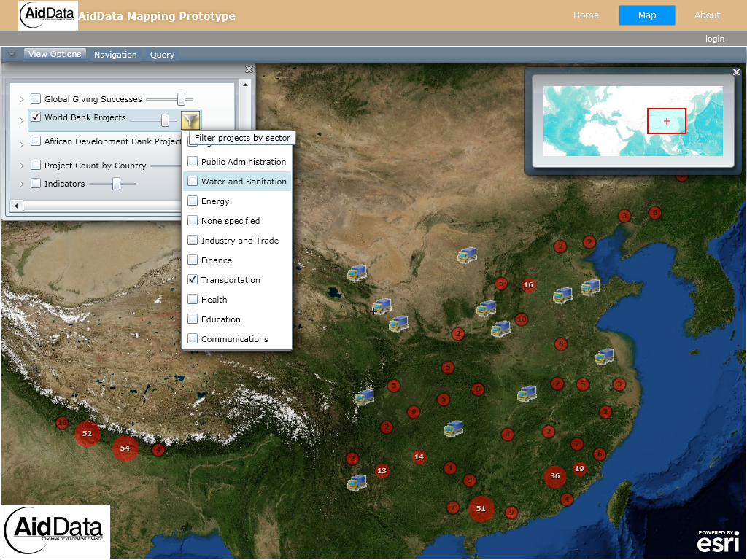Click the cluster marker labeled 4 near 54
Viewport: 747px width, 560px height.
click(158, 449)
